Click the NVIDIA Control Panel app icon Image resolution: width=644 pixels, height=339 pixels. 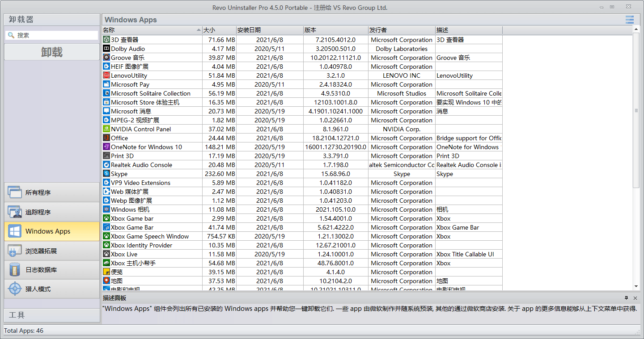click(107, 129)
